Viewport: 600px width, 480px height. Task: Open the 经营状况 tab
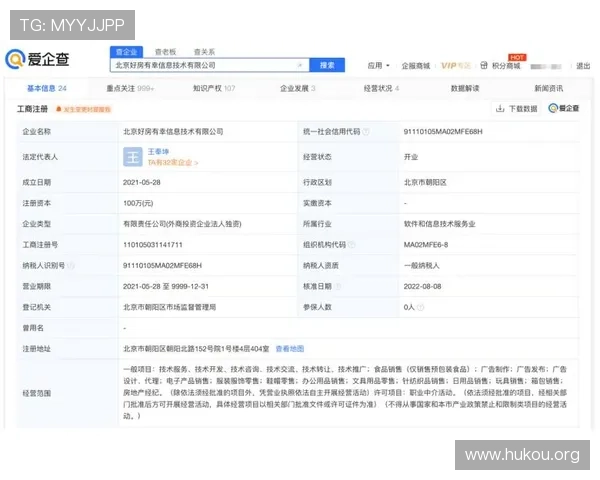tap(381, 88)
